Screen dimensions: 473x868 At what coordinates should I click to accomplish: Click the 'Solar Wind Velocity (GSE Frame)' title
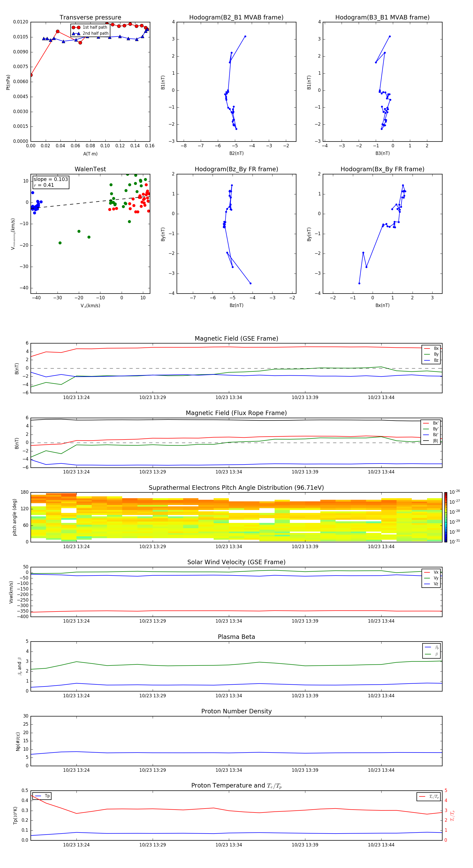[236, 562]
